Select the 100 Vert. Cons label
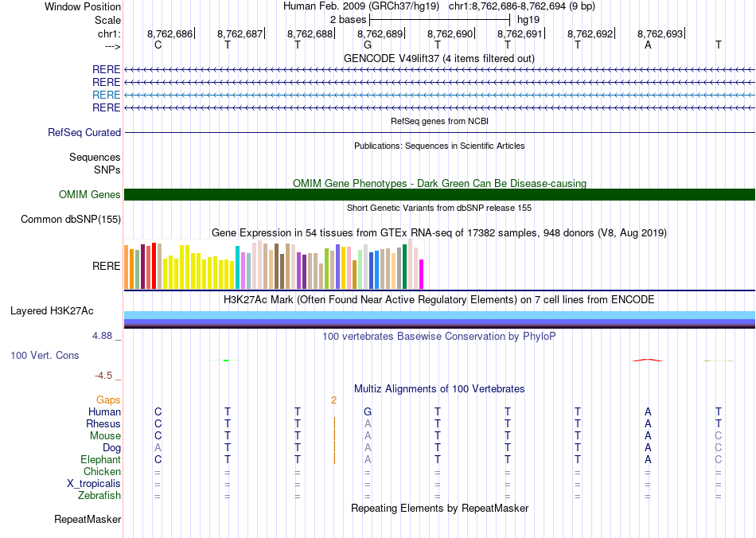Viewport: 756px width, 538px height. (x=45, y=355)
